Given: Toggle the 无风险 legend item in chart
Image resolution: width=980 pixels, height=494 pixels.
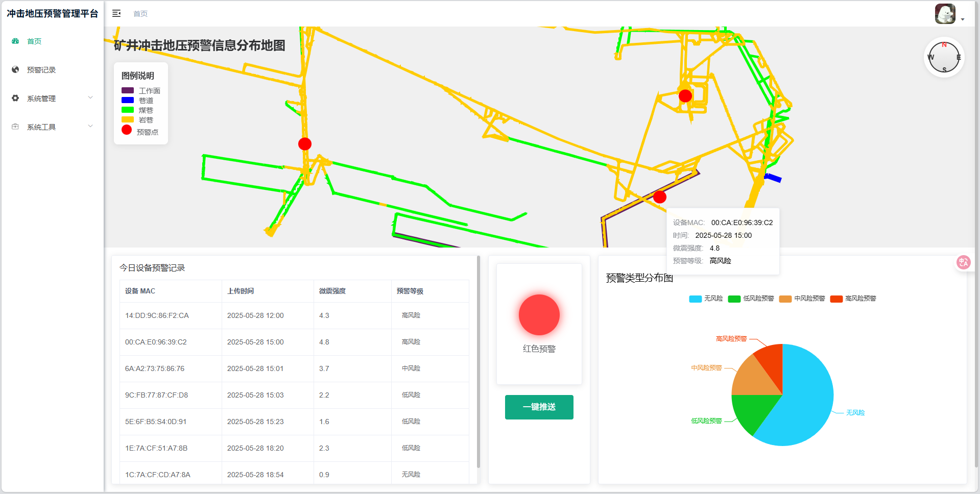Looking at the screenshot, I should (706, 299).
